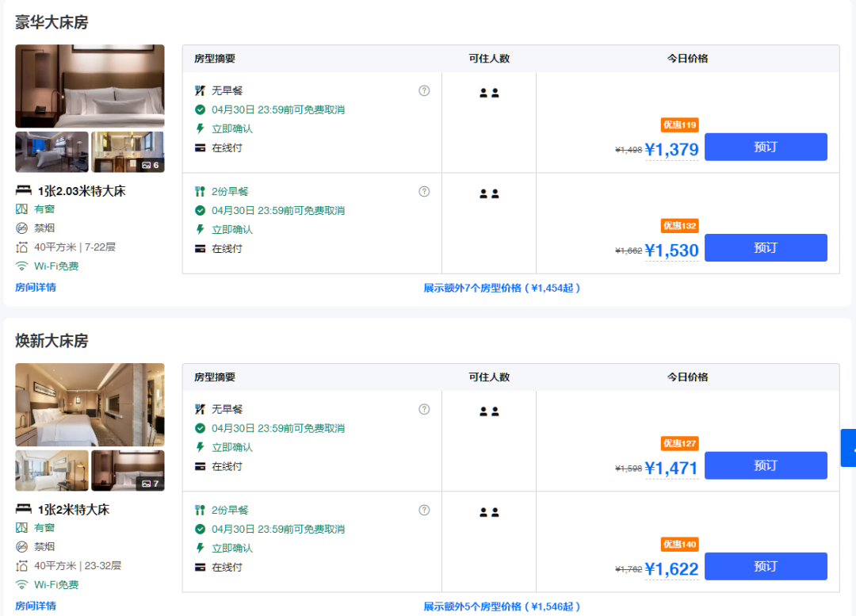This screenshot has width=856, height=616.
Task: Open 房间详情 link for 豪华大床房
Action: point(36,287)
